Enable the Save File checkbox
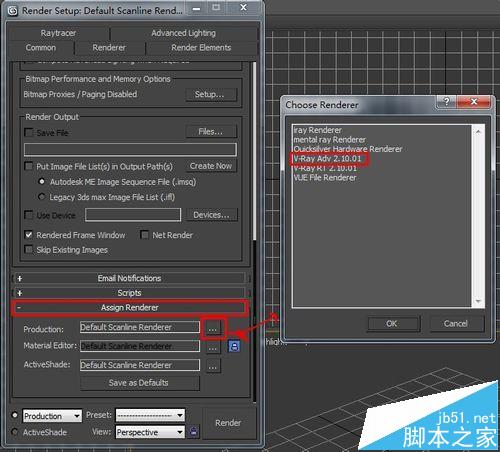 click(29, 133)
